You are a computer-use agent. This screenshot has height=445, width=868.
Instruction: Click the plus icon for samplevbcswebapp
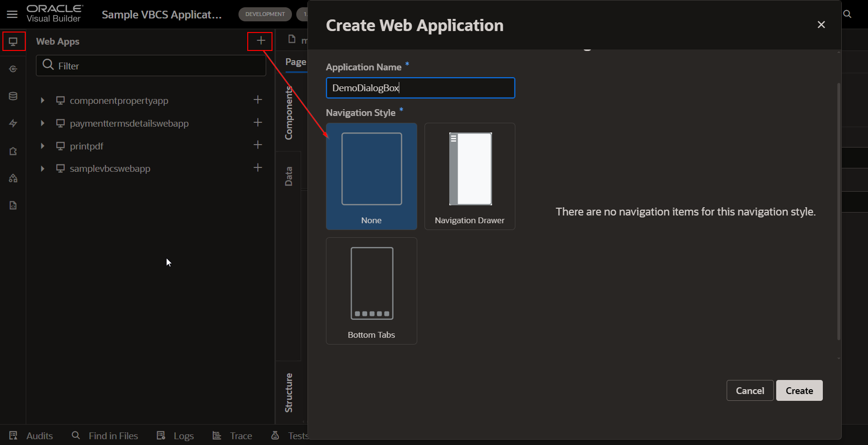[258, 167]
